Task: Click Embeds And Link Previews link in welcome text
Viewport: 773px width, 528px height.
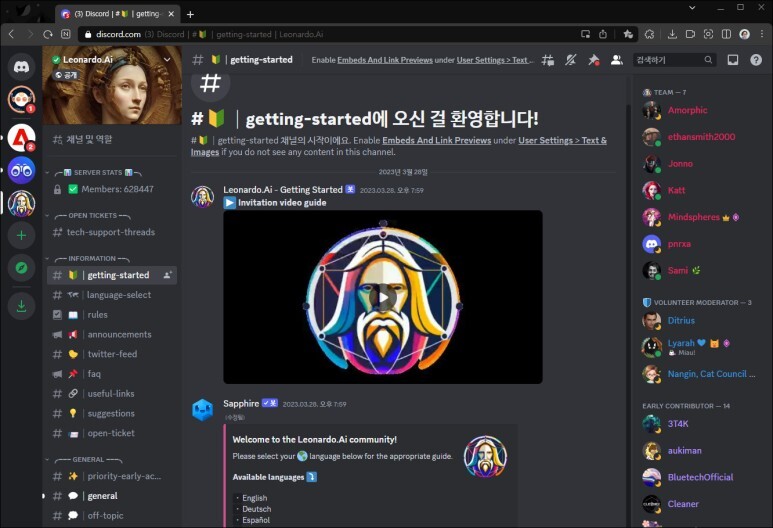Action: tap(436, 141)
